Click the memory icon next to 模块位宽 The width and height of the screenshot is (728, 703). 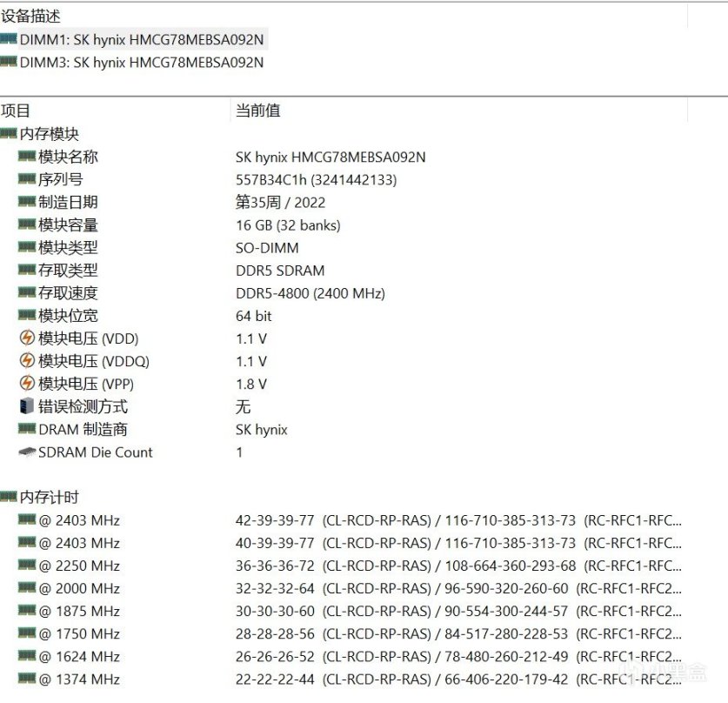[x=27, y=315]
